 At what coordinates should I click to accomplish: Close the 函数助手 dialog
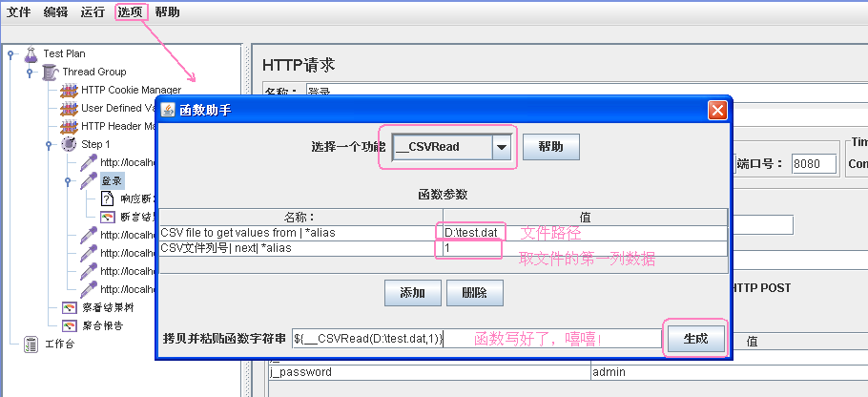(x=717, y=110)
